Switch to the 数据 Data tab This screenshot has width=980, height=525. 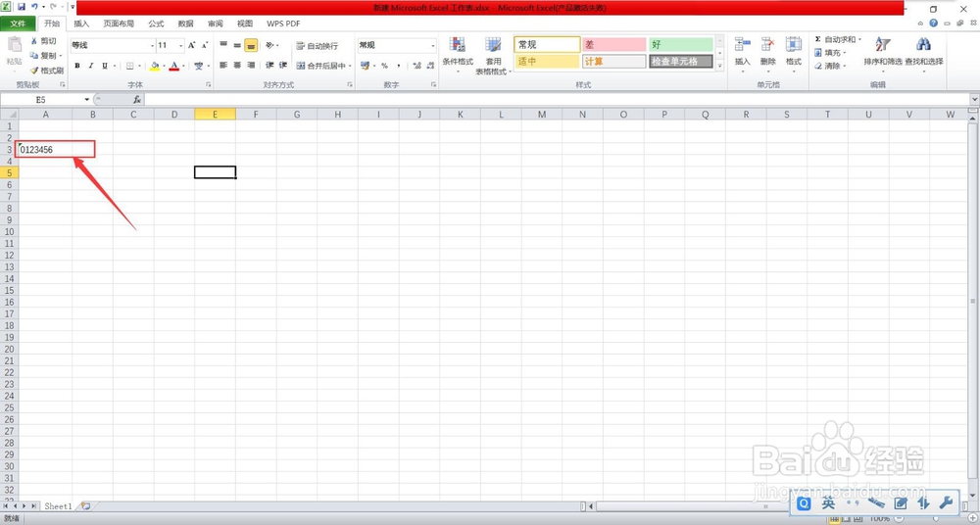(x=185, y=24)
